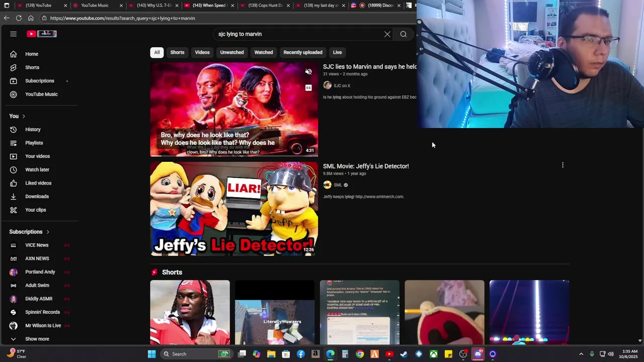Screen dimensions: 644x362
Task: Go back with the browser back arrow
Action: tap(7, 18)
